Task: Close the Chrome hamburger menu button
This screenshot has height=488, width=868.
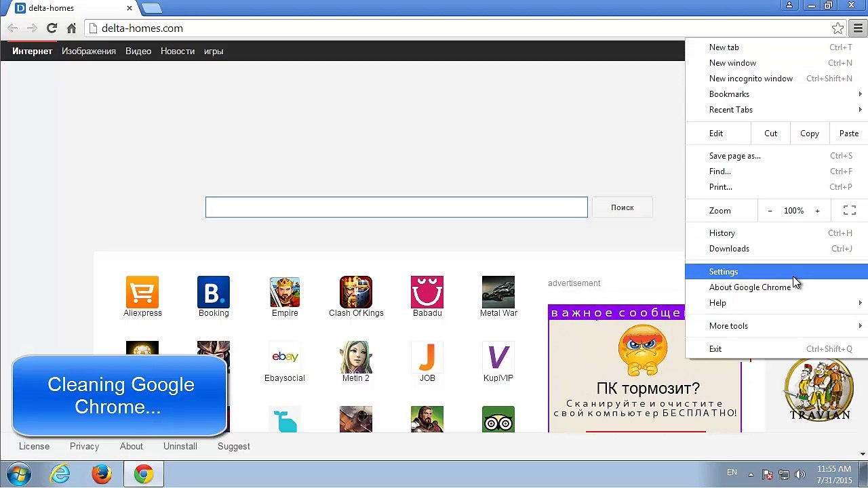Action: [859, 28]
